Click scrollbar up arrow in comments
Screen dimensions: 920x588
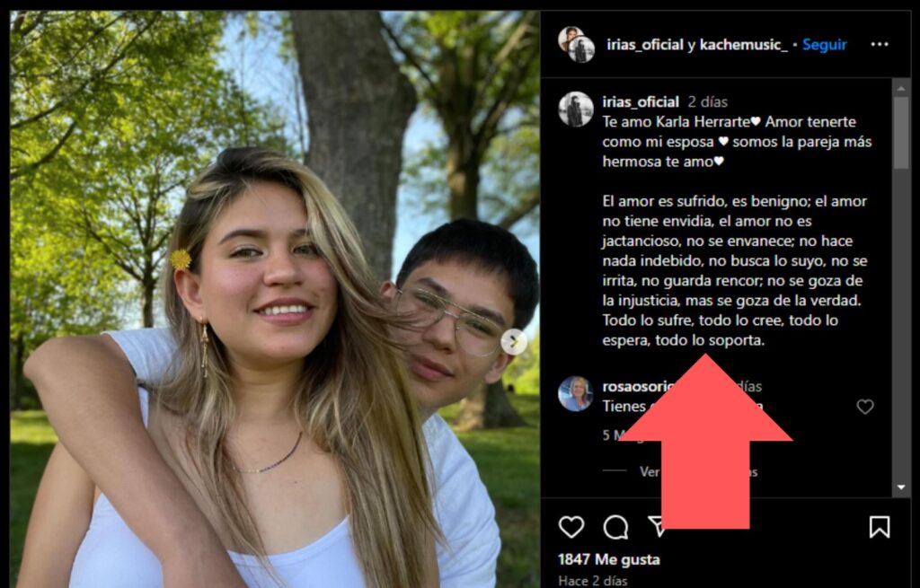[900, 88]
